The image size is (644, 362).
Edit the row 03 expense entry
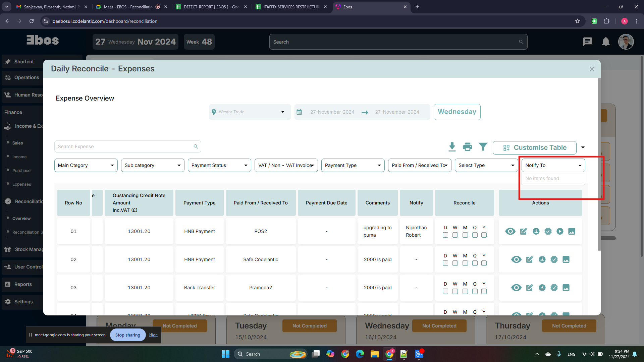click(x=529, y=288)
